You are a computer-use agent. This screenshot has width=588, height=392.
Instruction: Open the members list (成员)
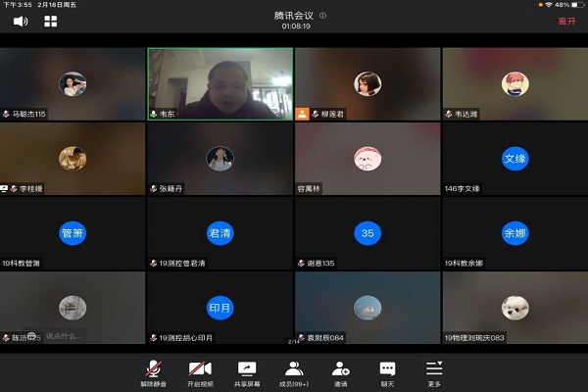pos(294,370)
